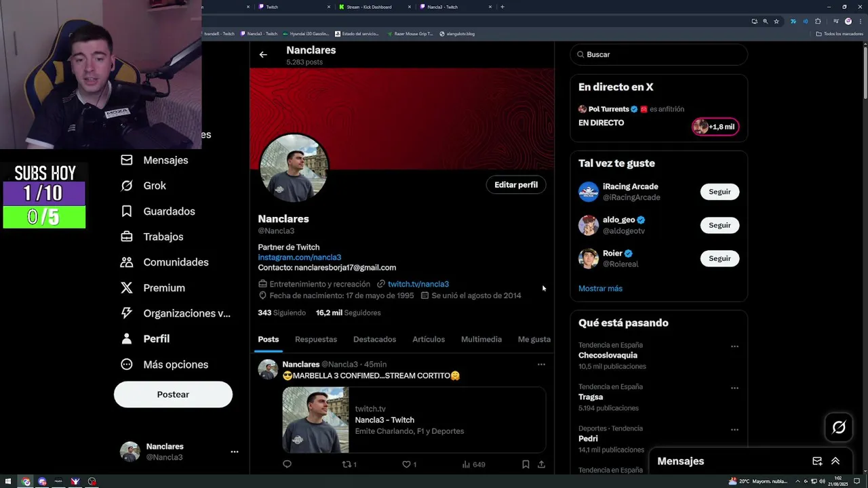The image size is (868, 488).
Task: Open the Chrome menu three dots
Action: coord(861,21)
